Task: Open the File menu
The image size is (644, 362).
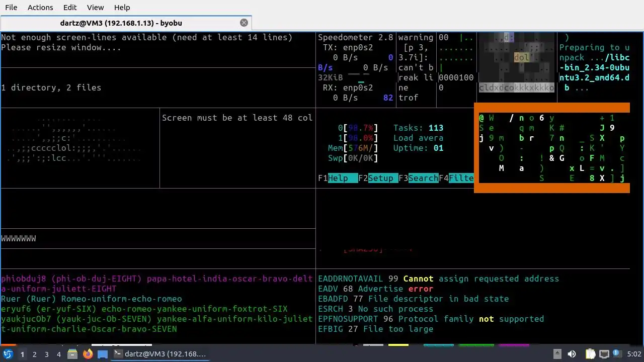Action: tap(11, 8)
